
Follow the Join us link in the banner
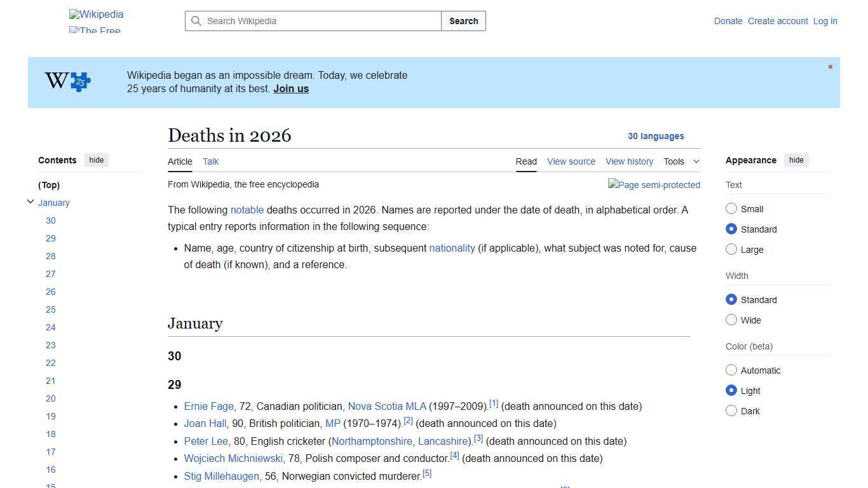click(290, 88)
